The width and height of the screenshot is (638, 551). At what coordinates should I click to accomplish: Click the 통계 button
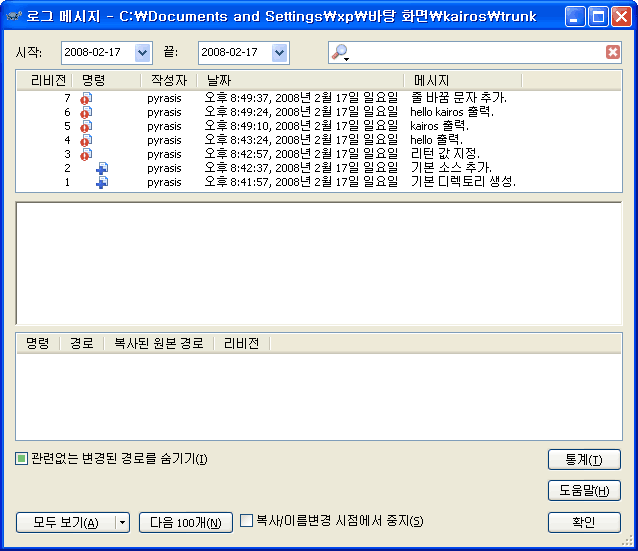point(584,459)
